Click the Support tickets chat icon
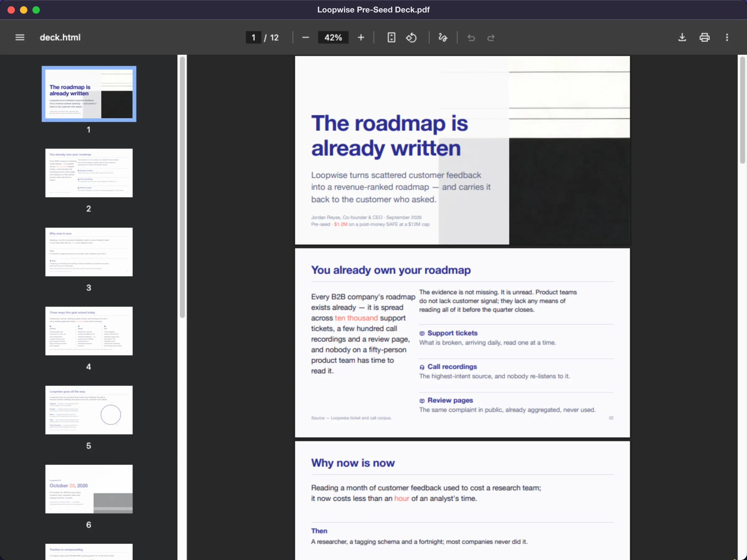Image resolution: width=747 pixels, height=560 pixels. tap(422, 334)
